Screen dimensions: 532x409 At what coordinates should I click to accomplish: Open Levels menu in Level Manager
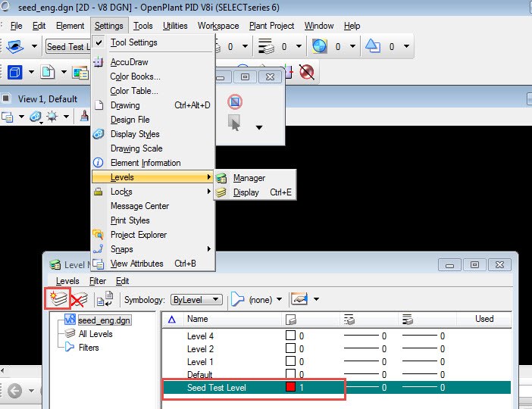67,281
